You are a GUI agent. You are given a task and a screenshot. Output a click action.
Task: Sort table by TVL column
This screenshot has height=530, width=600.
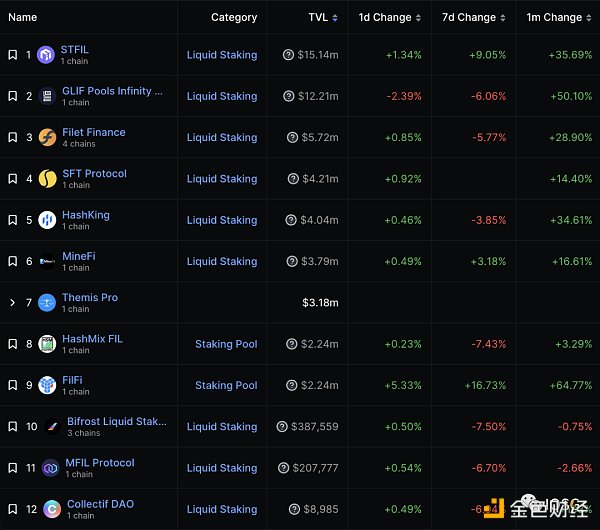tap(323, 17)
